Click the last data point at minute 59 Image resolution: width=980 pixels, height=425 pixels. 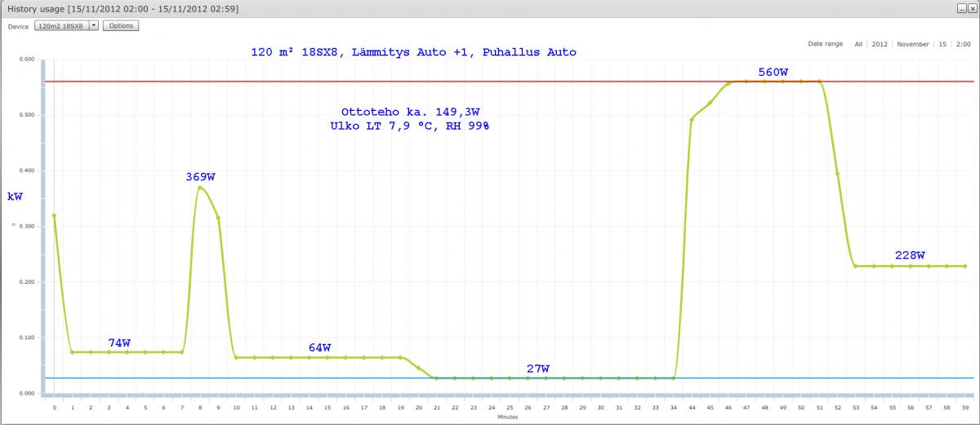[x=964, y=266]
